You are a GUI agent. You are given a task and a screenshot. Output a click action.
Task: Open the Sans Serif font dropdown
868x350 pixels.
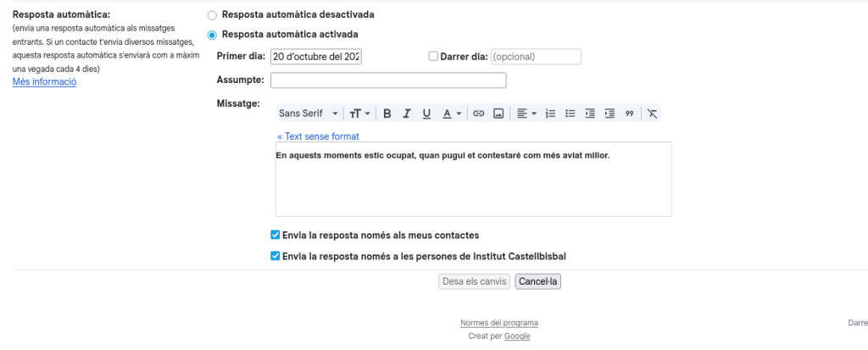point(309,114)
